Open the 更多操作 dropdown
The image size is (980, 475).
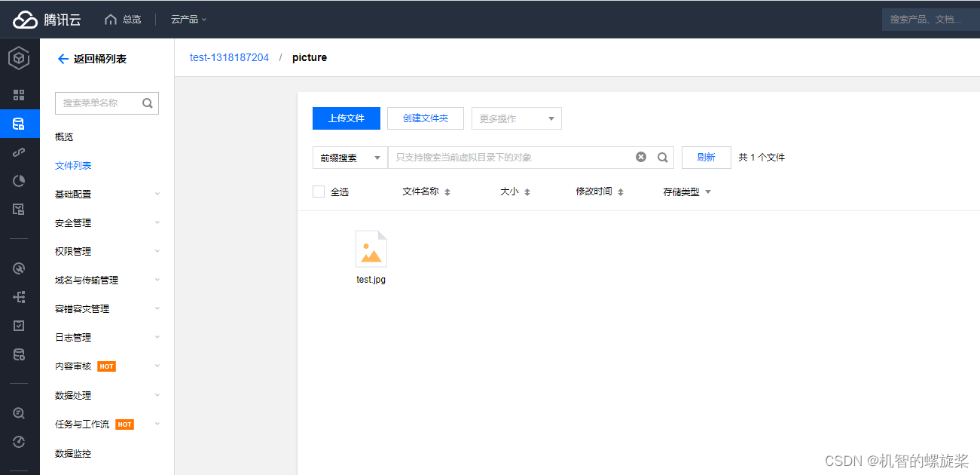point(516,118)
